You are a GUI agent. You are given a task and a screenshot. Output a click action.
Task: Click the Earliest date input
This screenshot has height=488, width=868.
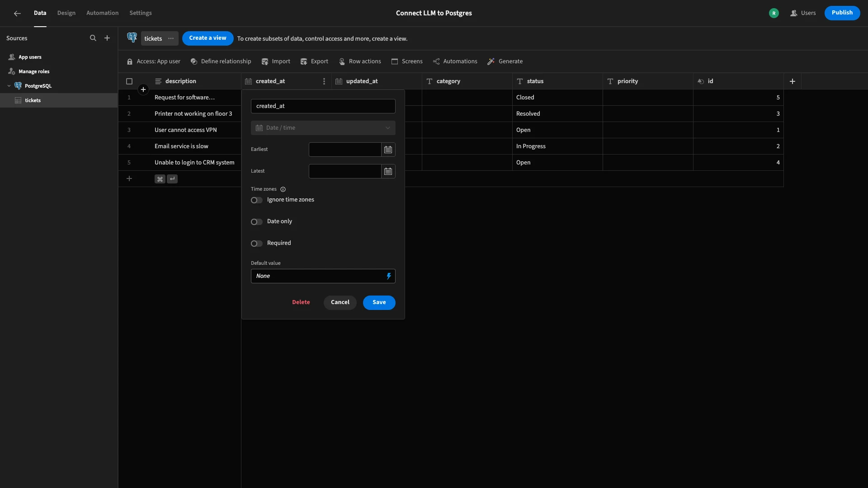(x=345, y=150)
